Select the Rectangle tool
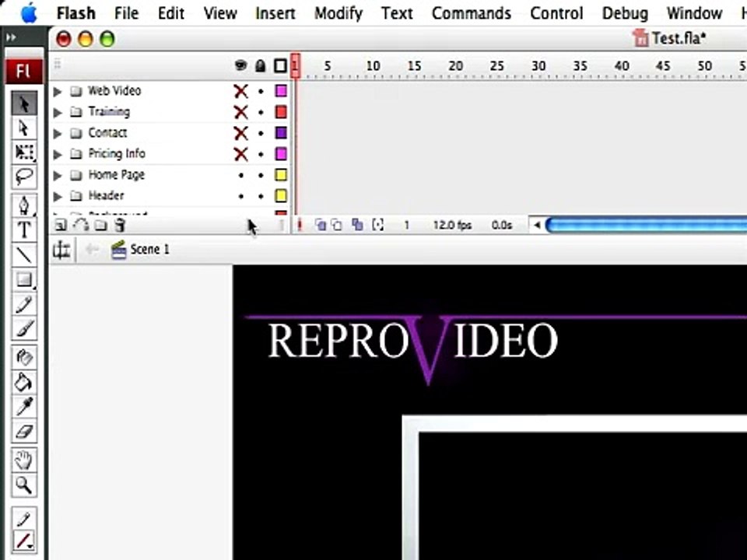747x560 pixels. pyautogui.click(x=24, y=280)
